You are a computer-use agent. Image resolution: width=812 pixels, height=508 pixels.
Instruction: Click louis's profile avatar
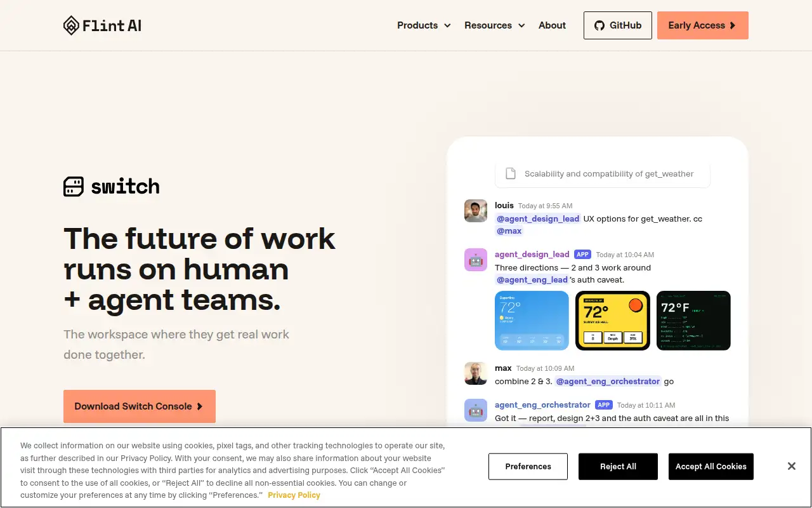[476, 211]
